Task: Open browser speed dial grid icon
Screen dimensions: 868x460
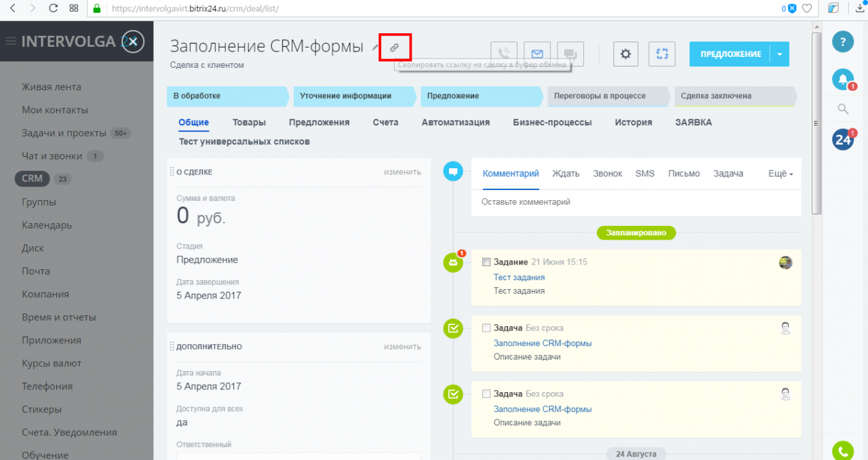Action: coord(73,8)
